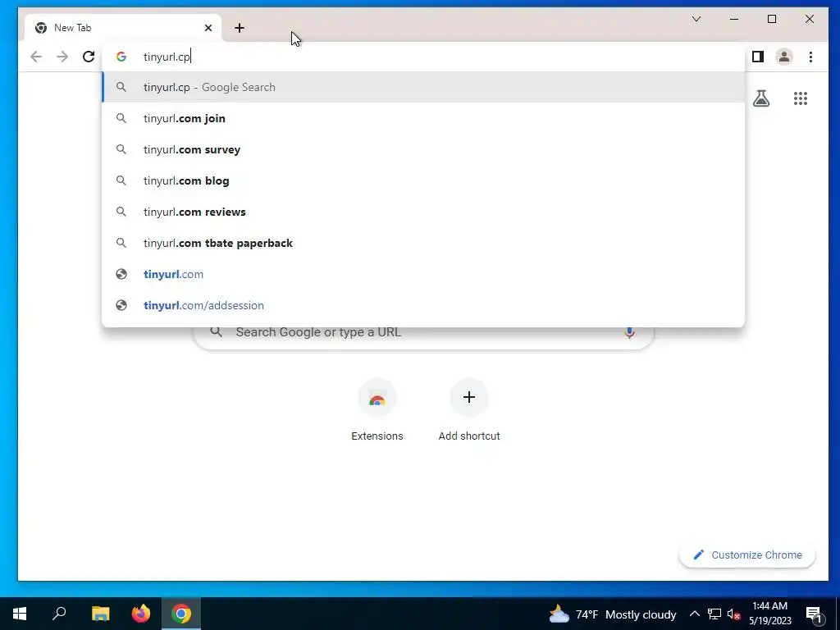Select 'tinyurl.com tbate paperback' suggestion
Image resolution: width=840 pixels, height=630 pixels.
(423, 243)
